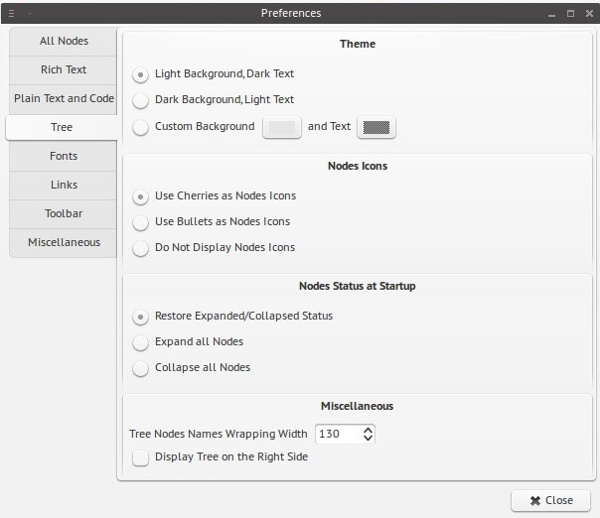This screenshot has width=600, height=518.
Task: Click the Close button
Action: [551, 500]
